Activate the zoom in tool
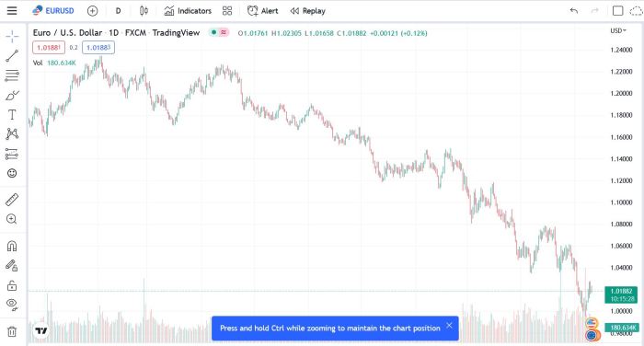644x346 pixels. pos(12,219)
